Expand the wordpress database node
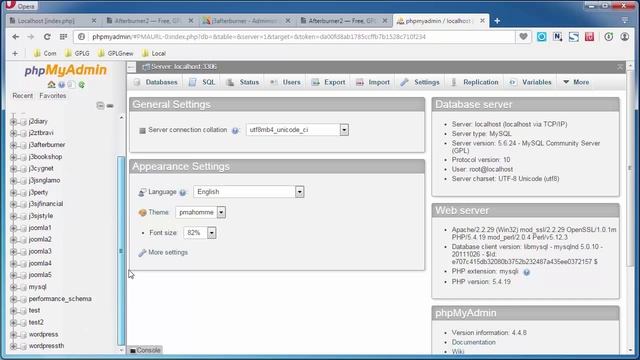Viewport: 640px width, 360px height. coord(13,335)
